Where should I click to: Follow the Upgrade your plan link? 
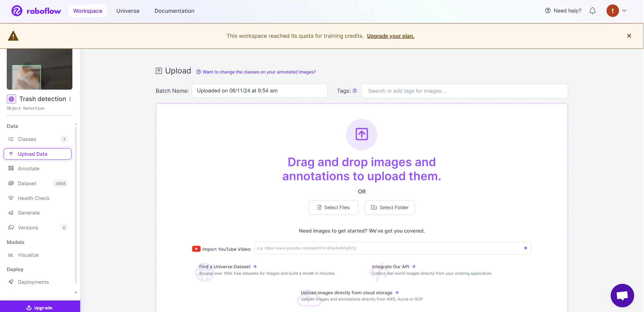pyautogui.click(x=390, y=36)
